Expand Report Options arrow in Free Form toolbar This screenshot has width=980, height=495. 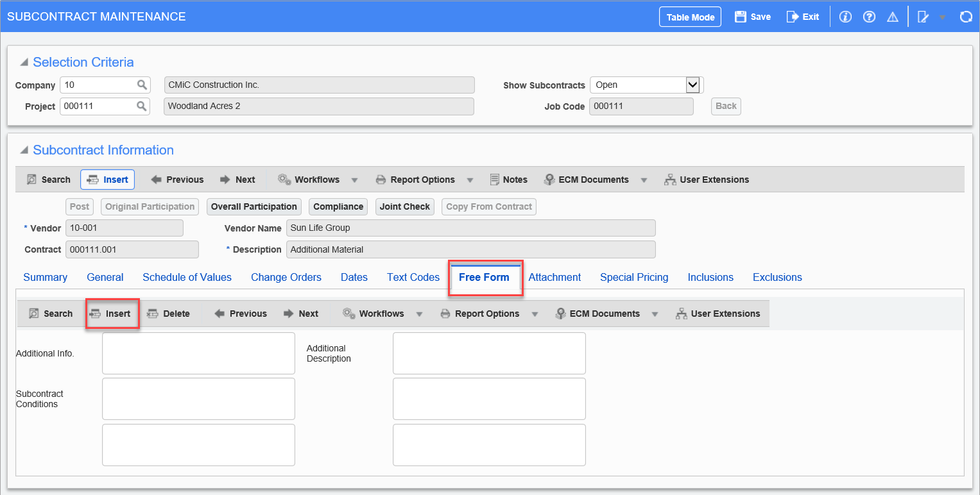click(534, 314)
